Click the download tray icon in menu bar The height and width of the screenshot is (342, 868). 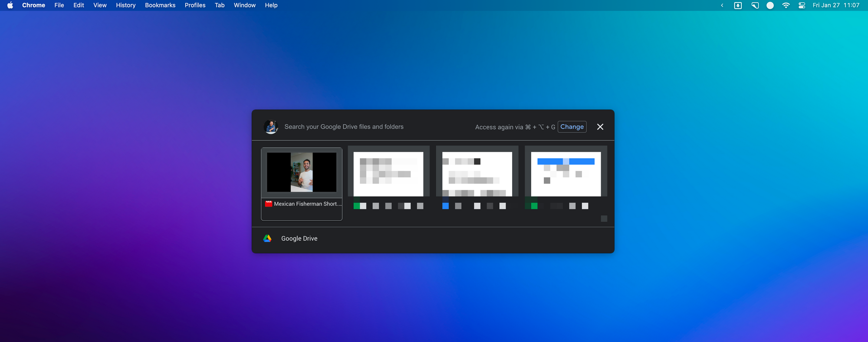(738, 5)
